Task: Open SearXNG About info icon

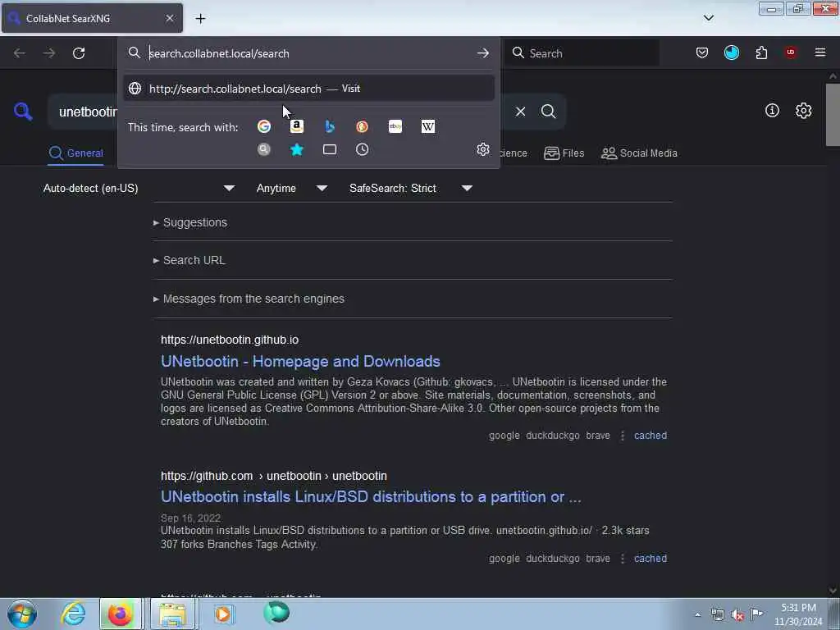Action: 772,111
